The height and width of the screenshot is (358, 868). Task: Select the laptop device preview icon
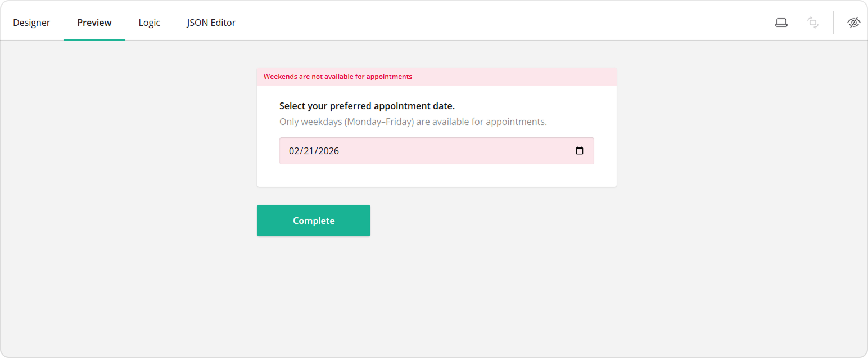(x=781, y=23)
